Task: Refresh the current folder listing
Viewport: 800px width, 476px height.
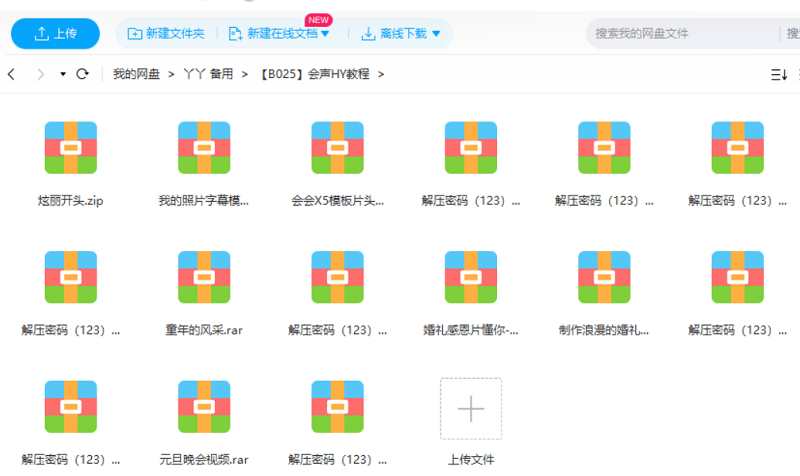Action: (83, 74)
